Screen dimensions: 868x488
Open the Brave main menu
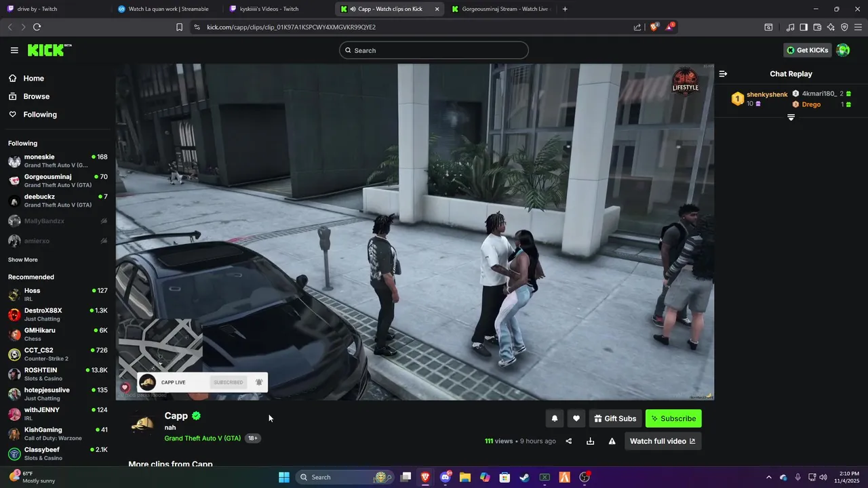pos(858,27)
